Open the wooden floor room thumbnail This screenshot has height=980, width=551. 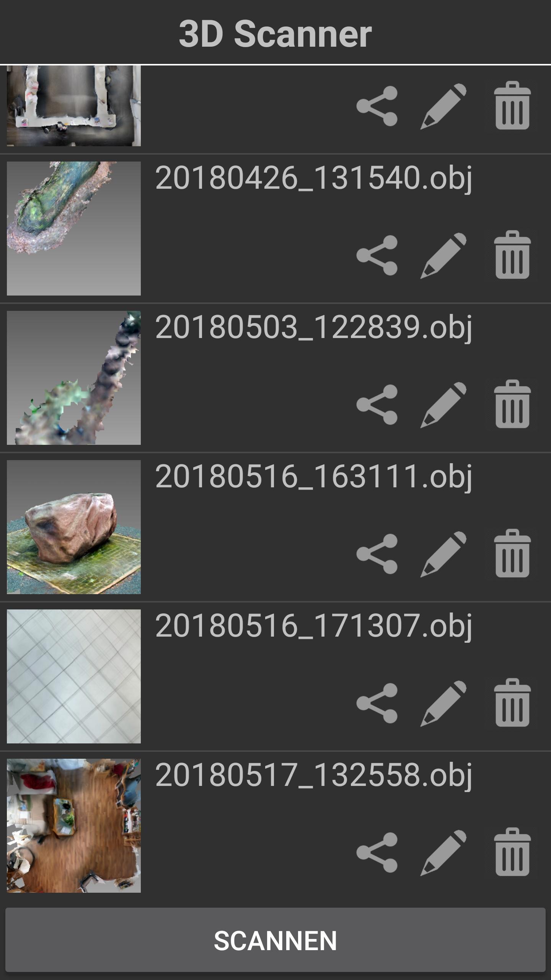74,826
